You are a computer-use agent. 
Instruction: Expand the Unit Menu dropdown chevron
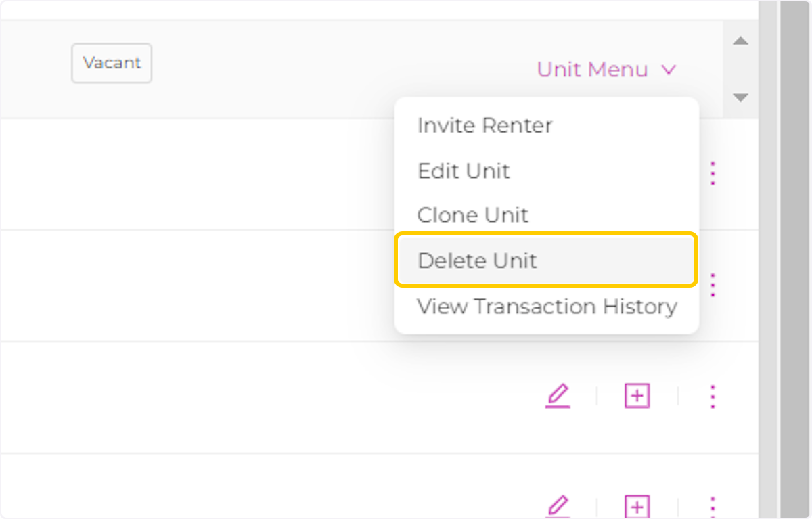click(x=669, y=69)
